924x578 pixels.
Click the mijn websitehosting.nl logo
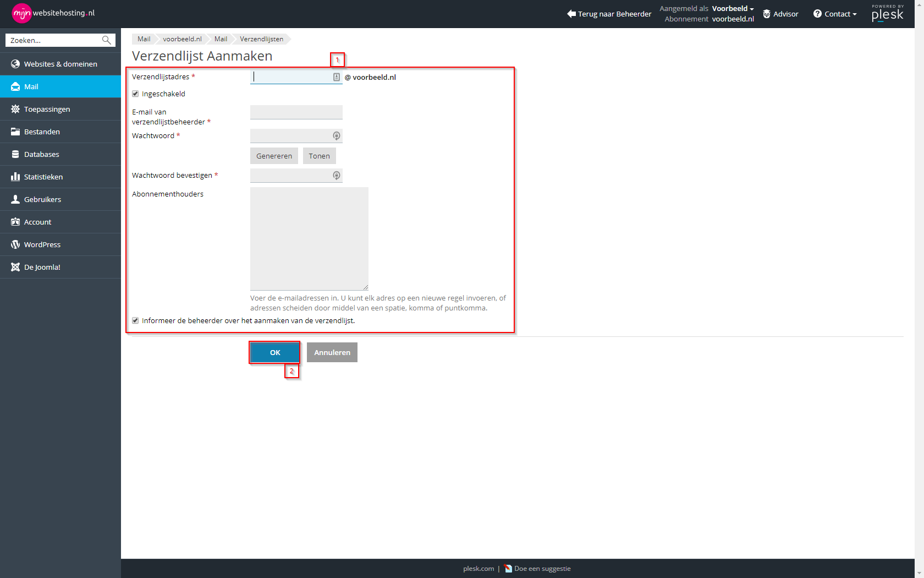pos(53,13)
